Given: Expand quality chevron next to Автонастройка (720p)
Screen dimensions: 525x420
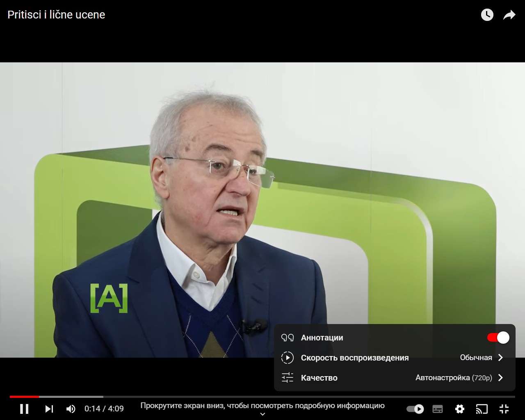Looking at the screenshot, I should pos(500,378).
